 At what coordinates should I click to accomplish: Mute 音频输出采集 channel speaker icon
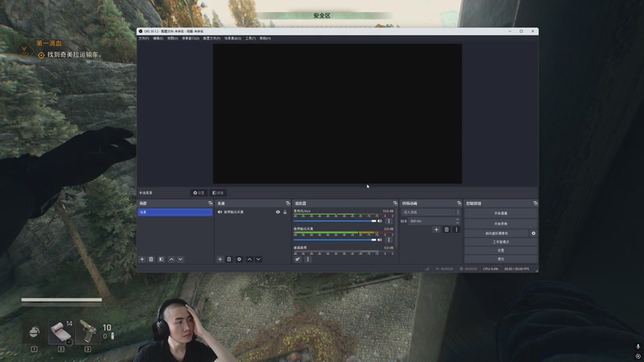pyautogui.click(x=379, y=240)
